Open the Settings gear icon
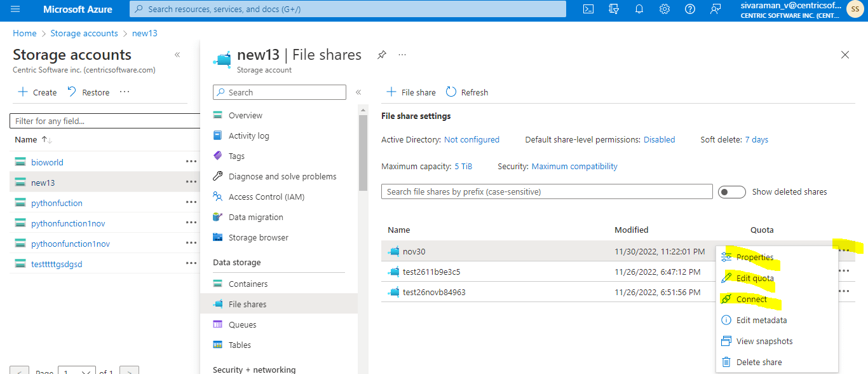Viewport: 868px width, 374px height. [665, 9]
